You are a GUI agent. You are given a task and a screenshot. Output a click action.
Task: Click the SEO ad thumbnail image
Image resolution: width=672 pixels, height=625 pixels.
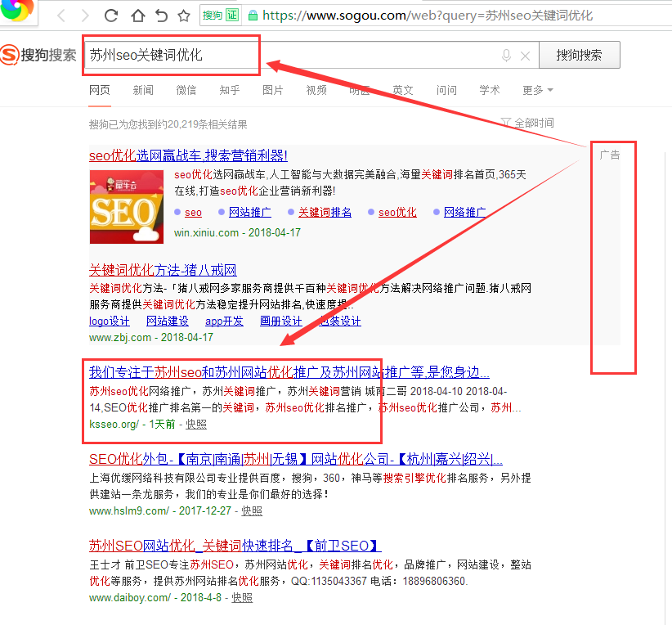coord(124,206)
